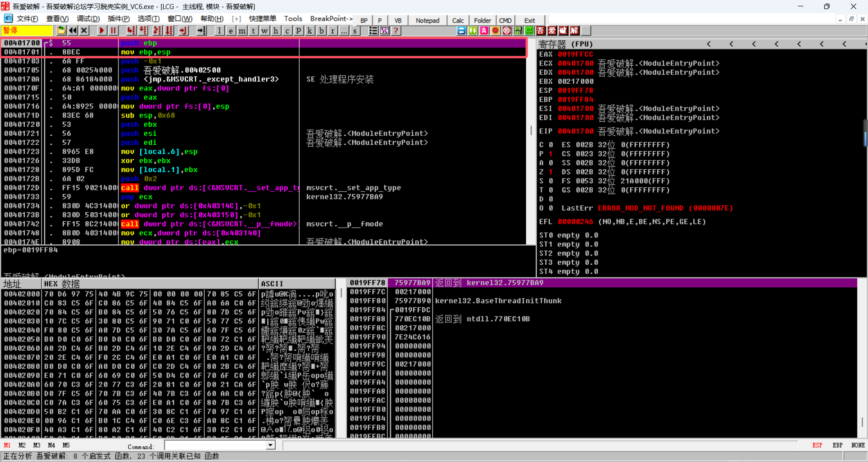This screenshot has height=462, width=868.
Task: Click the Folder quick button
Action: coord(482,20)
